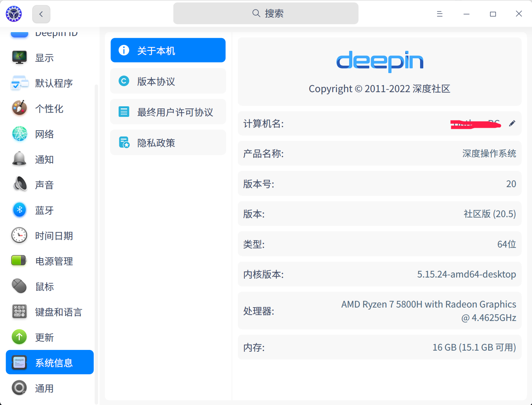This screenshot has width=532, height=405.
Task: Open the 更新 (Updates) settings icon
Action: click(x=19, y=337)
